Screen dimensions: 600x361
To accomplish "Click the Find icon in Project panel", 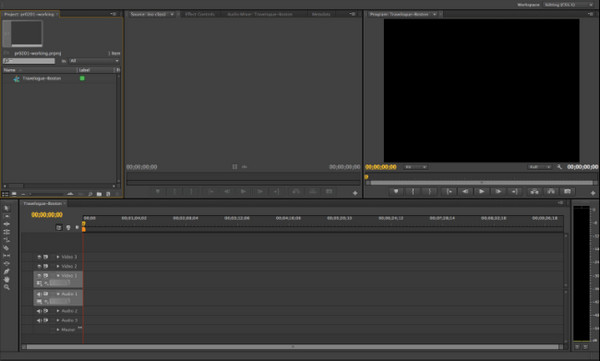I will pos(90,194).
